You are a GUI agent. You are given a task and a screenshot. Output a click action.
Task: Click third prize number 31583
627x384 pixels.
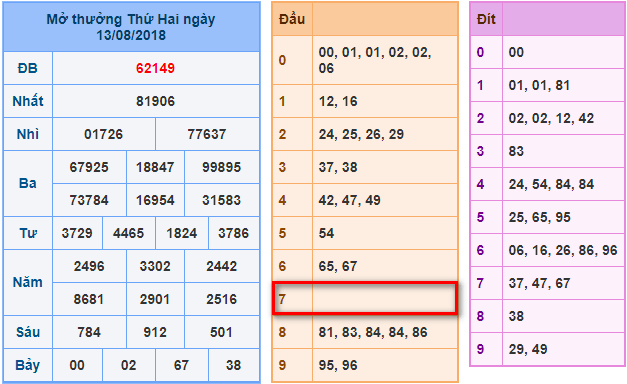(x=221, y=200)
